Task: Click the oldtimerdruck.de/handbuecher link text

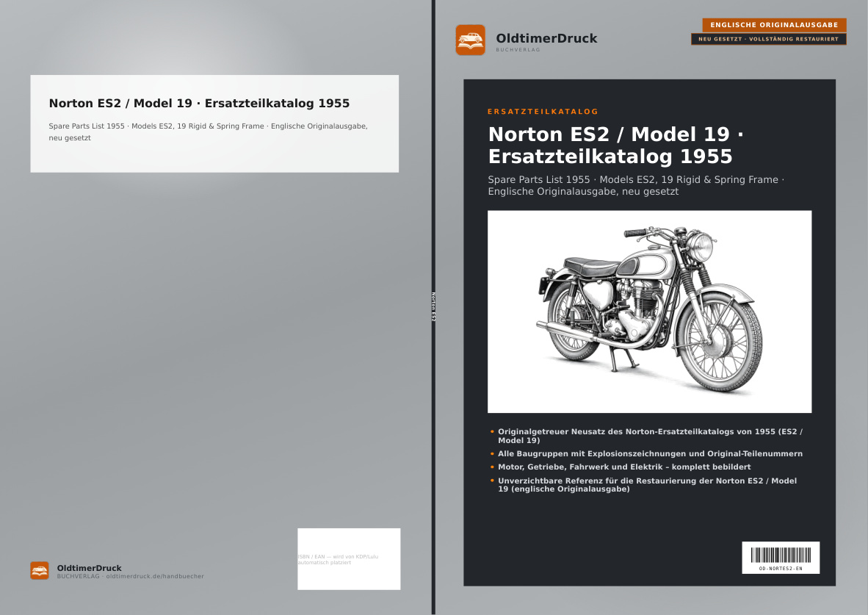Action: 155,576
